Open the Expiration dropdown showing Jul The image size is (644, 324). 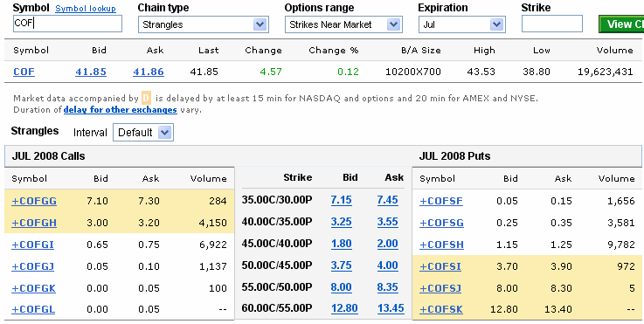tap(461, 24)
